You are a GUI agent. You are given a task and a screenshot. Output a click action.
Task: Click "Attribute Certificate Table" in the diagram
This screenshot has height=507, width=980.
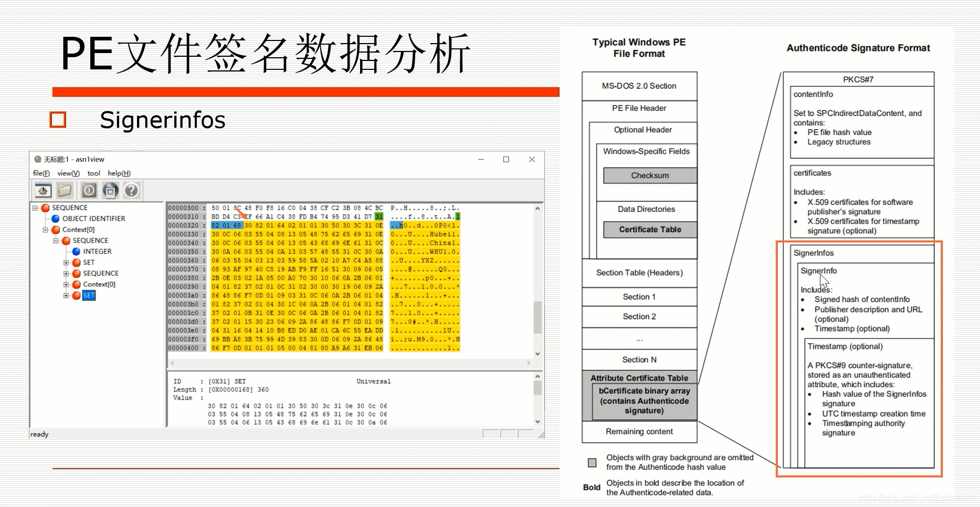[639, 378]
